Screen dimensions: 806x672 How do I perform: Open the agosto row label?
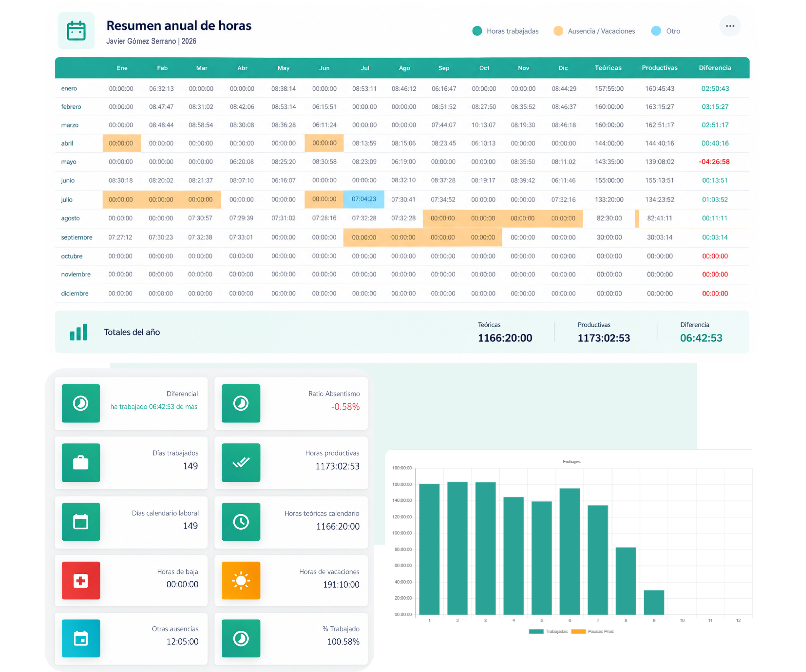tap(70, 218)
